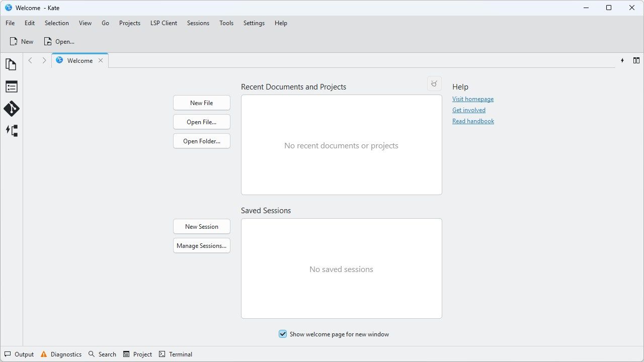Toggle Show welcome page for new window
Screen dimensions: 644x362
pyautogui.click(x=283, y=334)
